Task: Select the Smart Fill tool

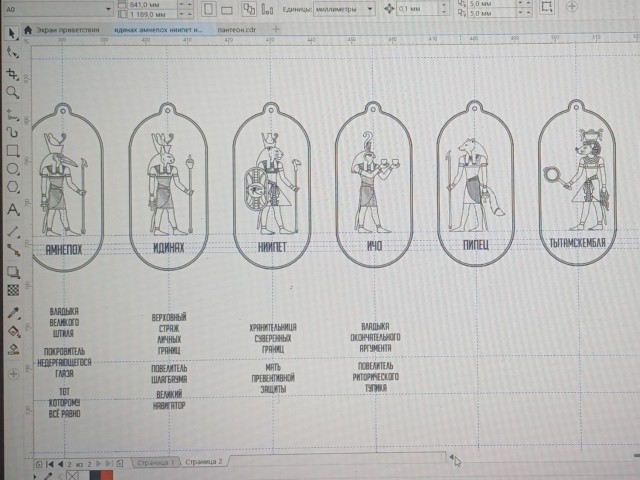Action: coord(14,349)
